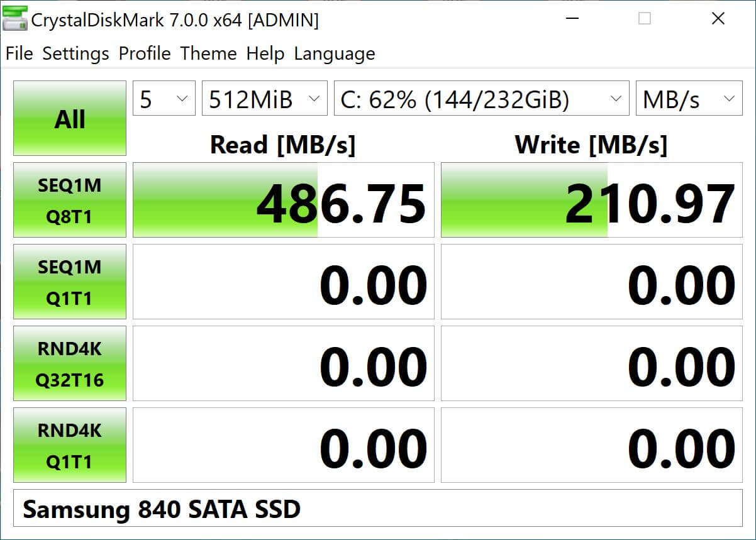
Task: Run the RND4K Q1T1 benchmark
Action: click(69, 445)
